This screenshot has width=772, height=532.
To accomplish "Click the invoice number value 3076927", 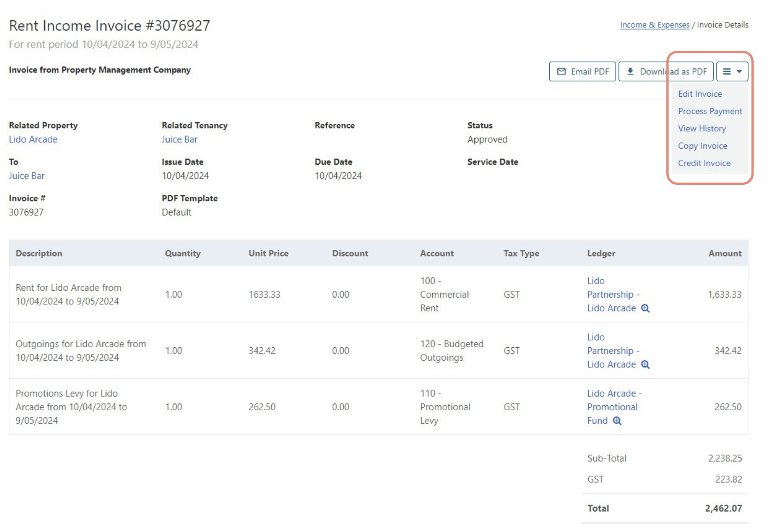I will point(26,212).
